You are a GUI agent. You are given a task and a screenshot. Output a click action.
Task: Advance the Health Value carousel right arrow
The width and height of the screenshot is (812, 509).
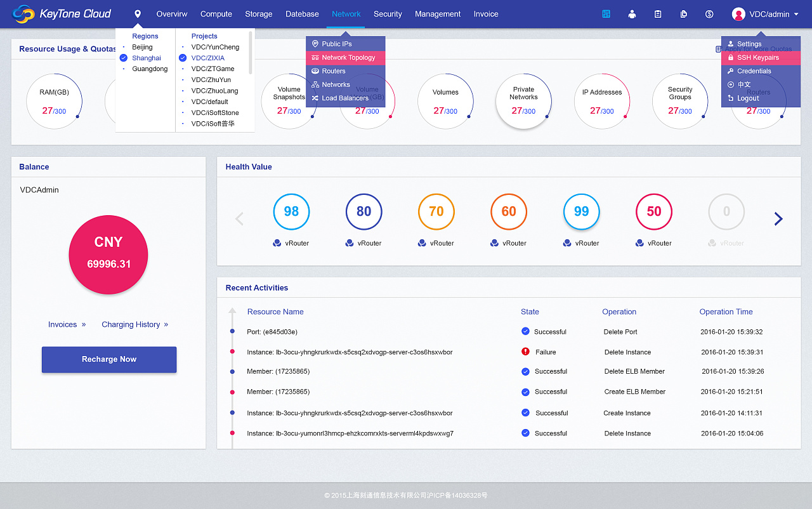coord(778,218)
